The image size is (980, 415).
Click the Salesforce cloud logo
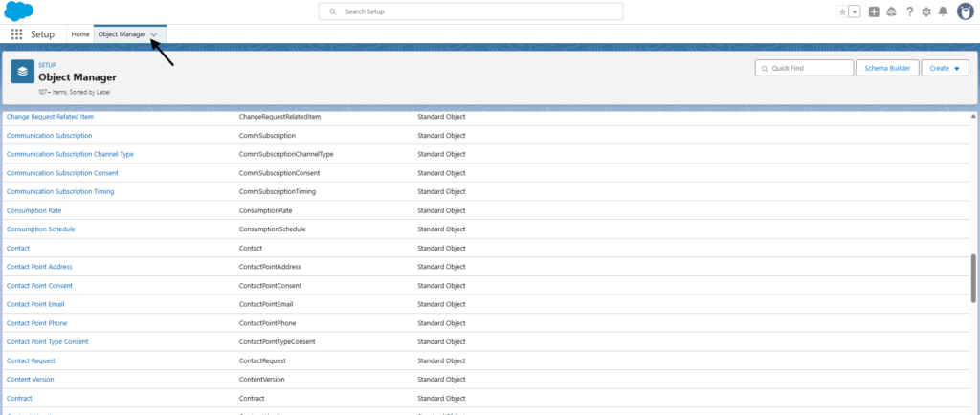pos(18,11)
